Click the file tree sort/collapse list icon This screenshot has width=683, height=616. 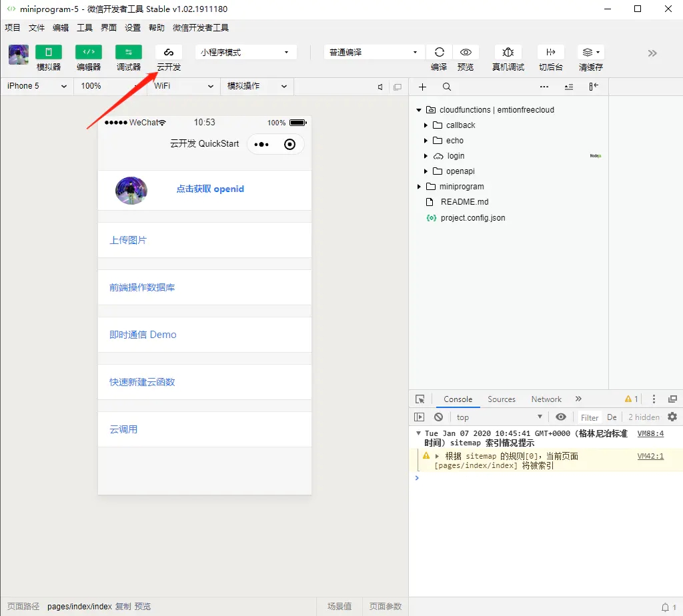coord(568,87)
